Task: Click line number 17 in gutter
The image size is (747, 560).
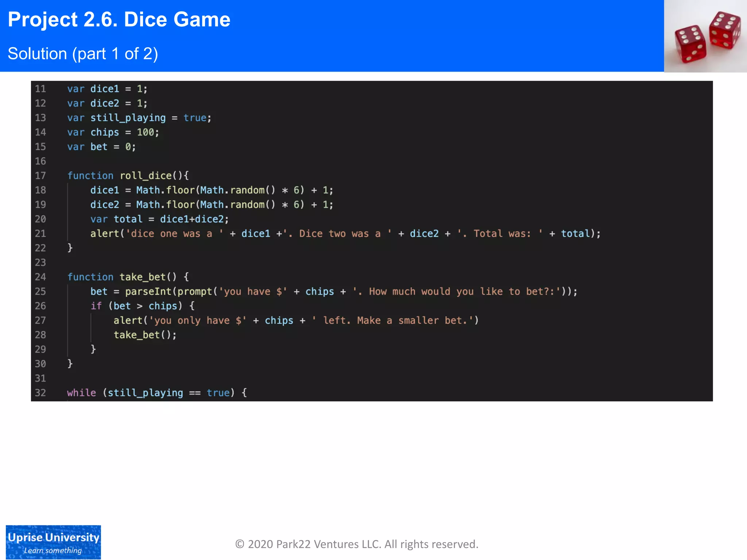Action: tap(40, 176)
